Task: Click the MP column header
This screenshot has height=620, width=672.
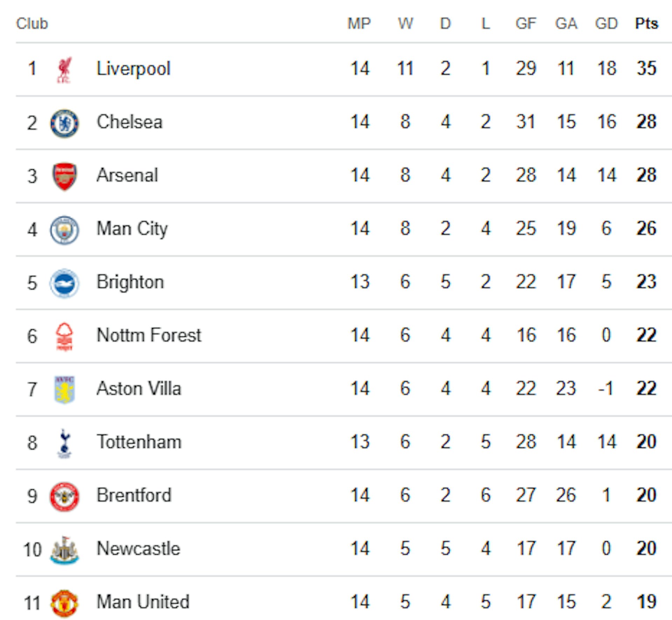Action: pos(359,24)
